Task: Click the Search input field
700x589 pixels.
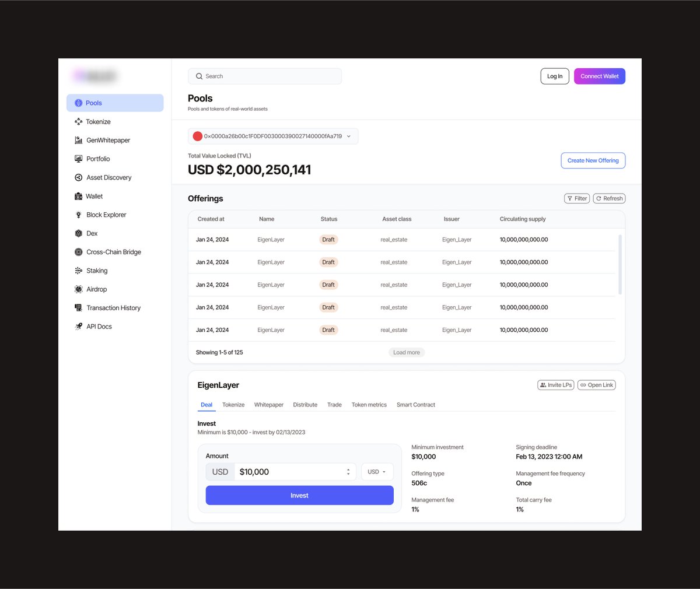Action: 265,76
